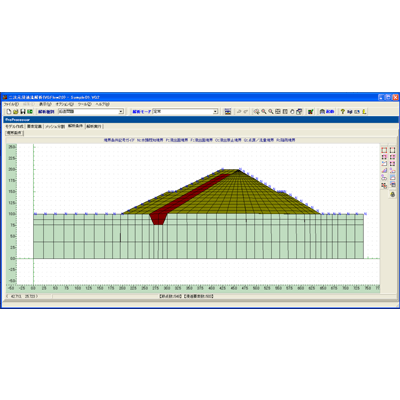Open the ヘルプ (Help) menu

(102, 104)
